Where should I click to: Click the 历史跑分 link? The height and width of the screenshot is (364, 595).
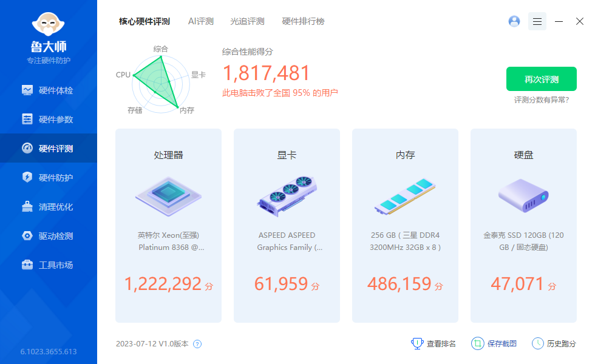tap(554, 343)
